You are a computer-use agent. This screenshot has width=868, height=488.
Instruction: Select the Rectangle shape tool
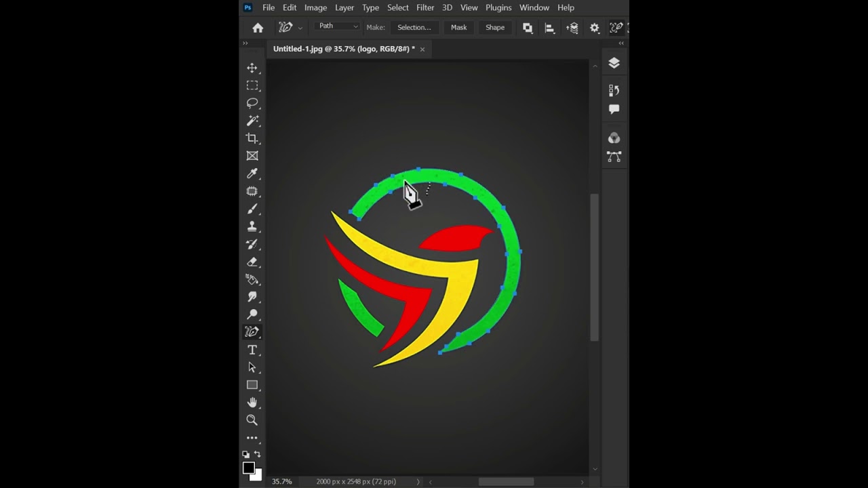point(252,385)
